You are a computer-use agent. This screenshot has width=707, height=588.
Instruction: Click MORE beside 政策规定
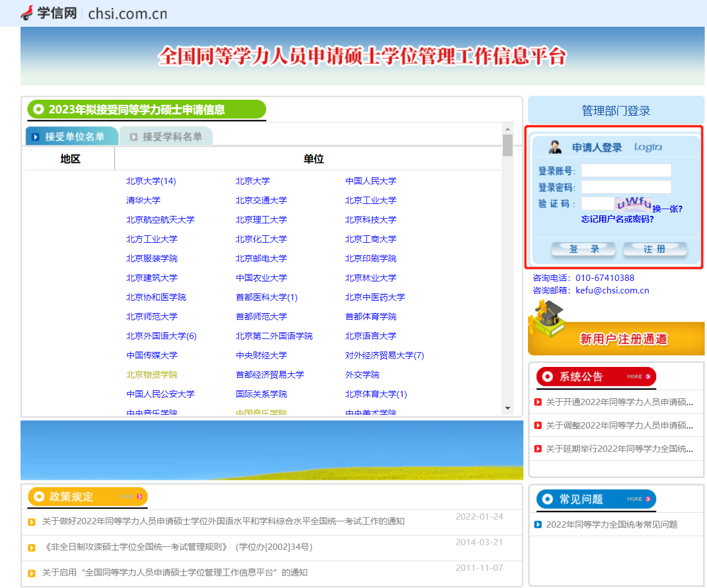click(131, 497)
